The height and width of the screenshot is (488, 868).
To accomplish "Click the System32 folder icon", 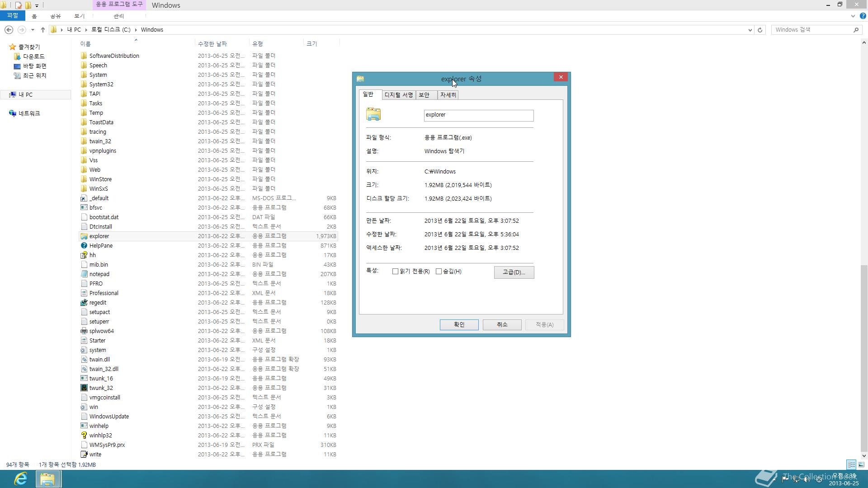I will [84, 84].
